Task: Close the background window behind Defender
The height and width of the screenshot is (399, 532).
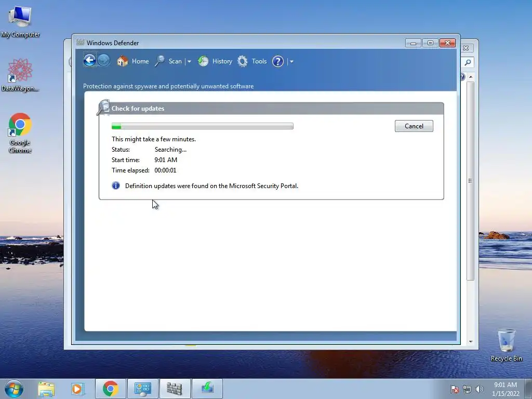Action: pos(466,48)
